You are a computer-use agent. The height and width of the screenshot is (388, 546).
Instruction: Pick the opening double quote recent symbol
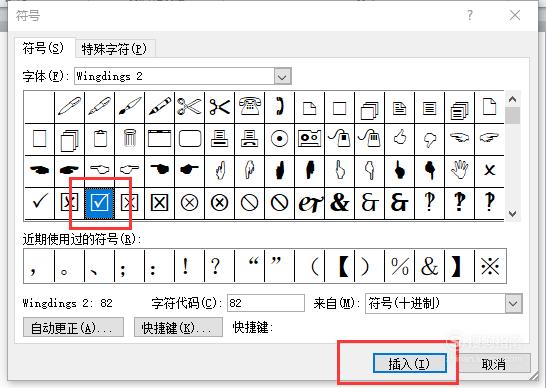[249, 266]
